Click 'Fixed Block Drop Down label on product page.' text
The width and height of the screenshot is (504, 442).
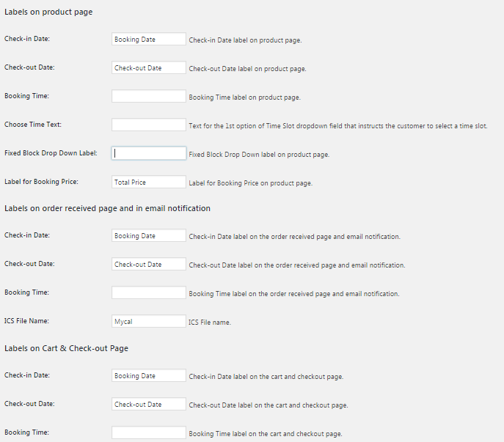pos(259,155)
